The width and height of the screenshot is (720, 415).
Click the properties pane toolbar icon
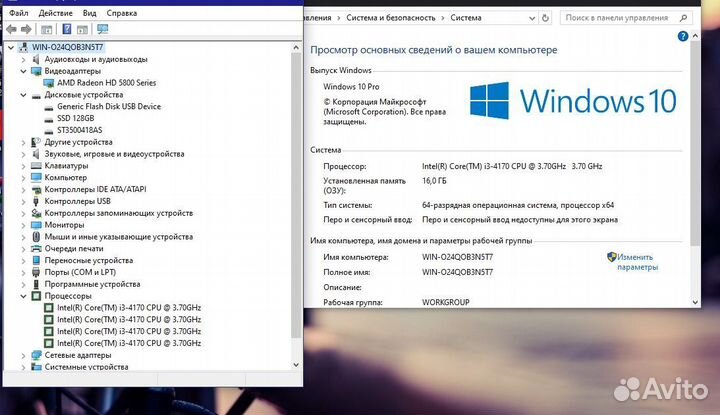[x=82, y=29]
